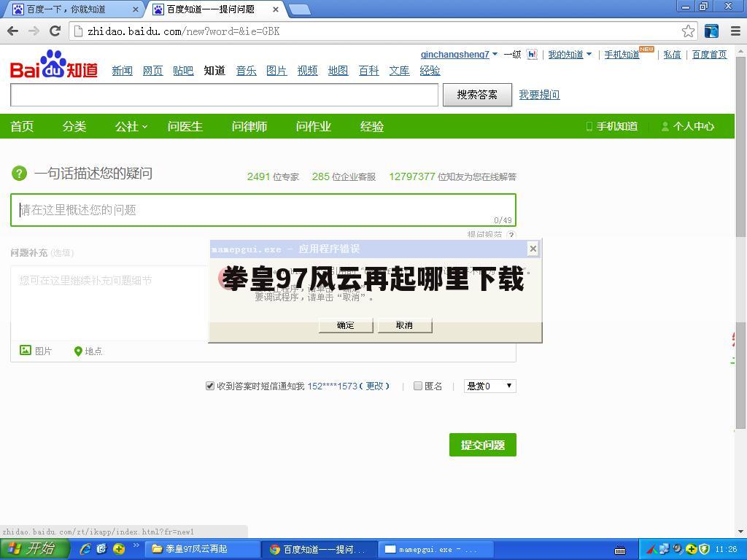The image size is (747, 560).
Task: Click the help icon beside 提问规范
Action: 511,235
